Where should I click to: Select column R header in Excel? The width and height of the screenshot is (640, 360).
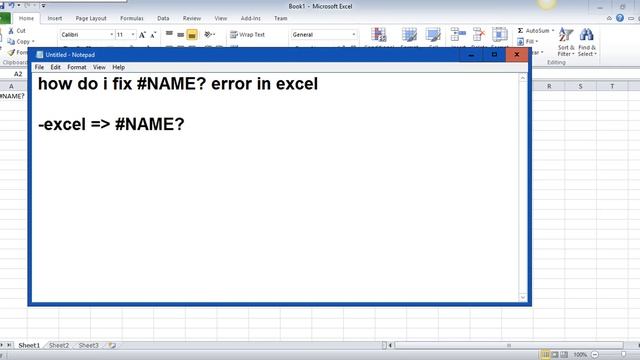coord(549,86)
